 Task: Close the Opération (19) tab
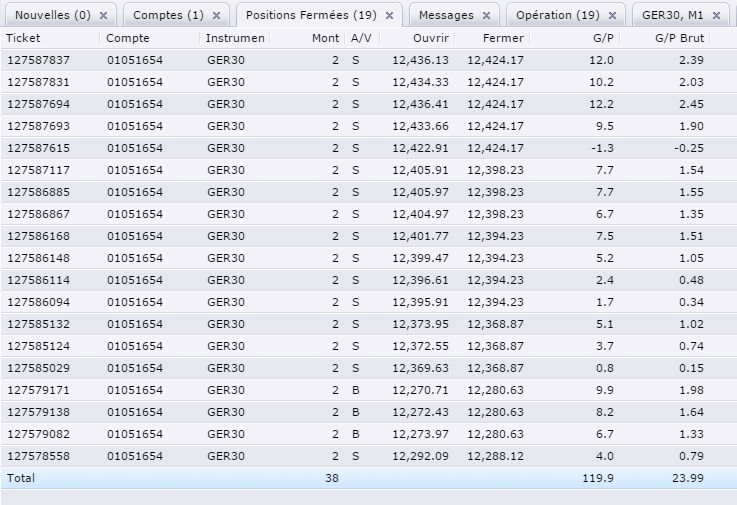pos(613,16)
